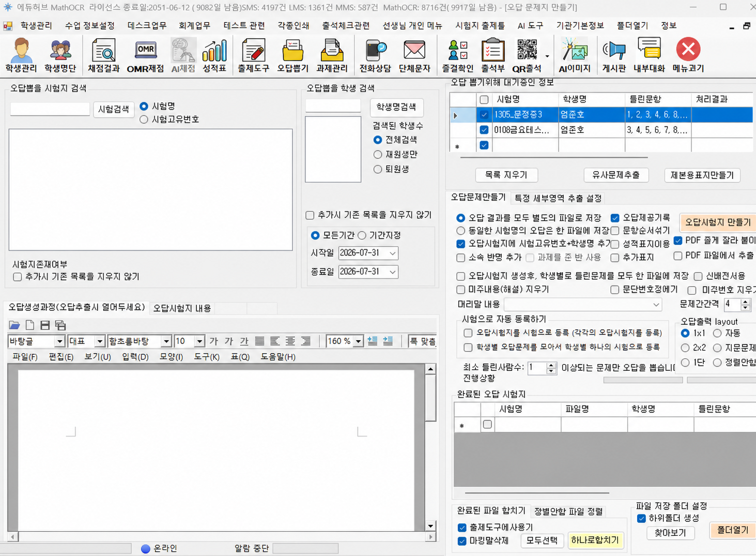Open the 종료일 date dropdown
The height and width of the screenshot is (556, 756).
coord(393,272)
